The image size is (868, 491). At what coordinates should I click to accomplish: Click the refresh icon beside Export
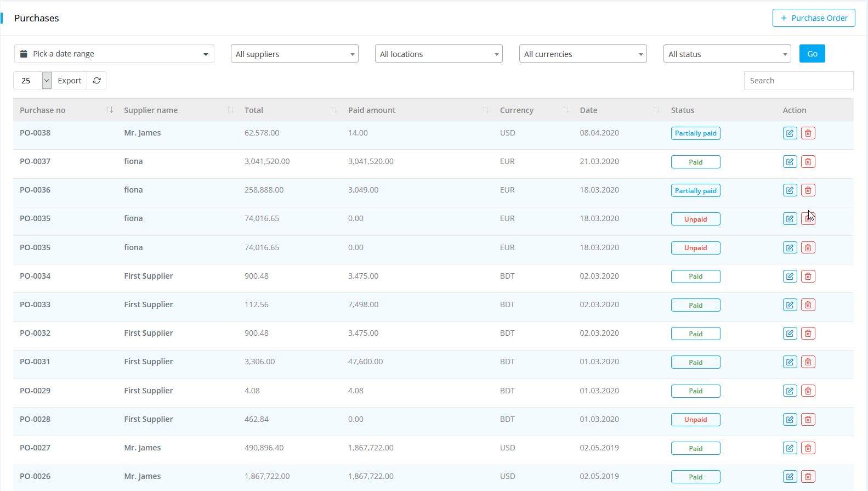(97, 81)
